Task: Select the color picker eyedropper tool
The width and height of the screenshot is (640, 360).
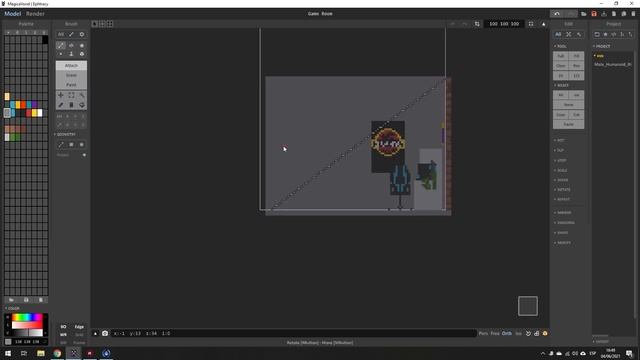Action: tap(61, 105)
